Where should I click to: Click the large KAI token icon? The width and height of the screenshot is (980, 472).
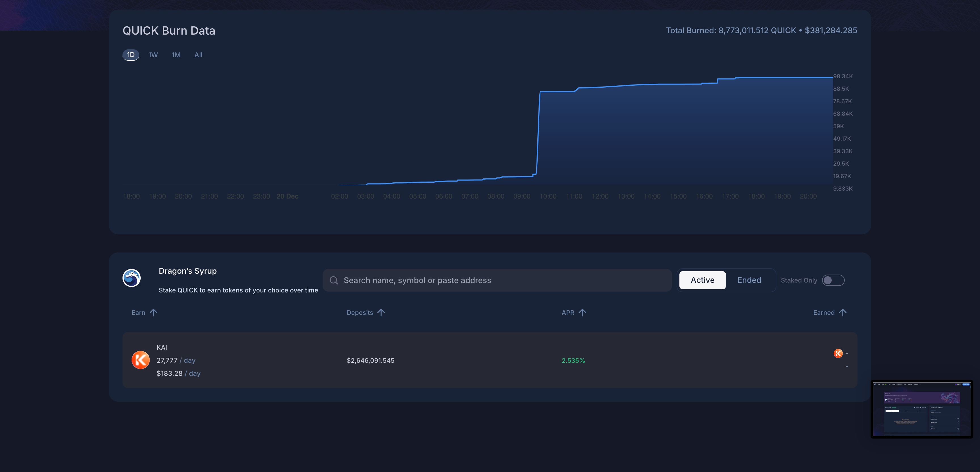click(x=140, y=360)
